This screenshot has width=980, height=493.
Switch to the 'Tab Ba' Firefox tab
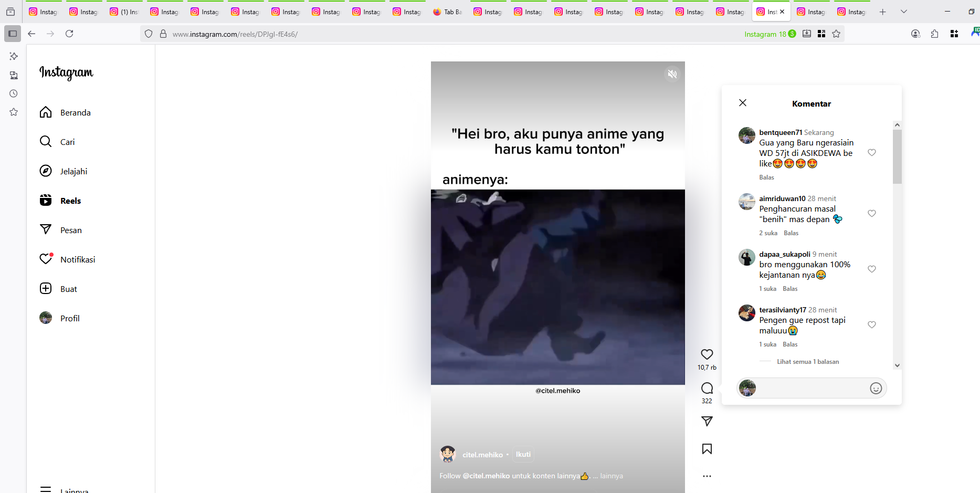(x=448, y=12)
